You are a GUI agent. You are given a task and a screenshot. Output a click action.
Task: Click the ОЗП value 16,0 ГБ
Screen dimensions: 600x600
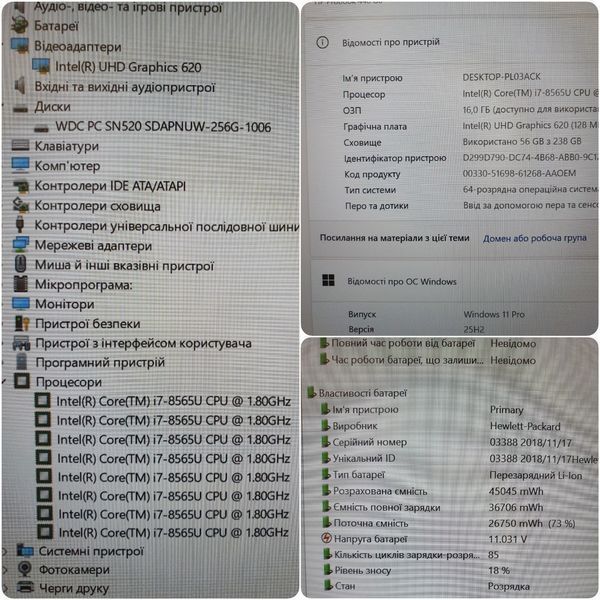click(x=530, y=110)
